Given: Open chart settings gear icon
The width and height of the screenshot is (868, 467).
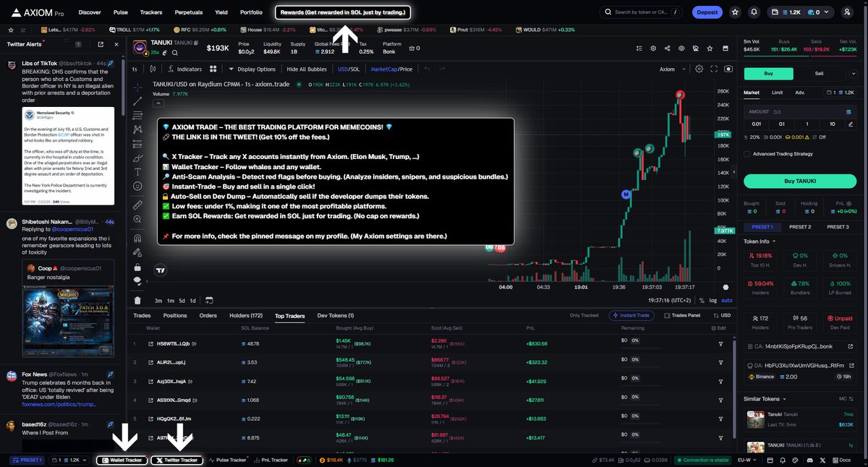Looking at the screenshot, I should [699, 69].
